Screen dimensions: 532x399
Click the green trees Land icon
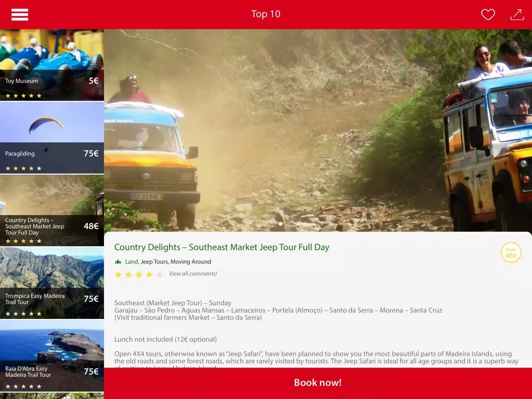click(118, 262)
